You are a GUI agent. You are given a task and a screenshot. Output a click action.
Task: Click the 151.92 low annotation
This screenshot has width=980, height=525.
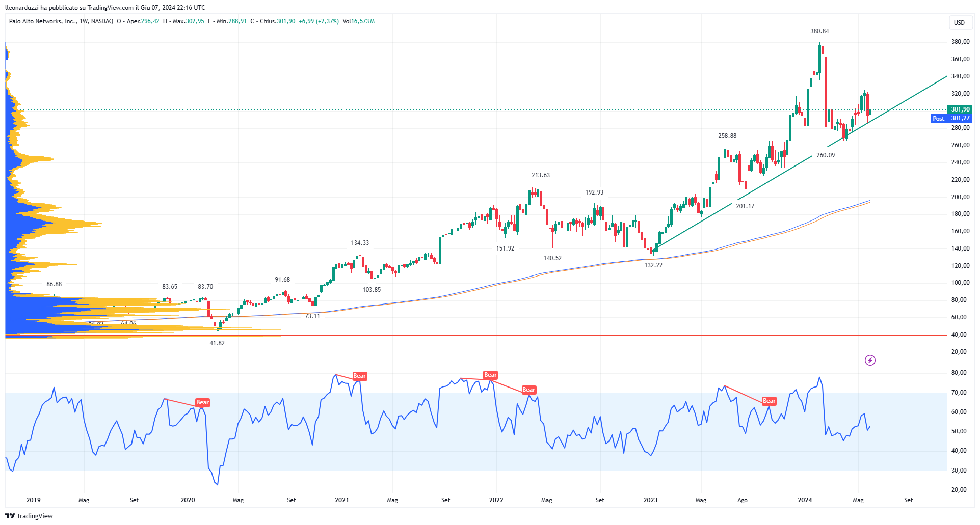pos(505,248)
